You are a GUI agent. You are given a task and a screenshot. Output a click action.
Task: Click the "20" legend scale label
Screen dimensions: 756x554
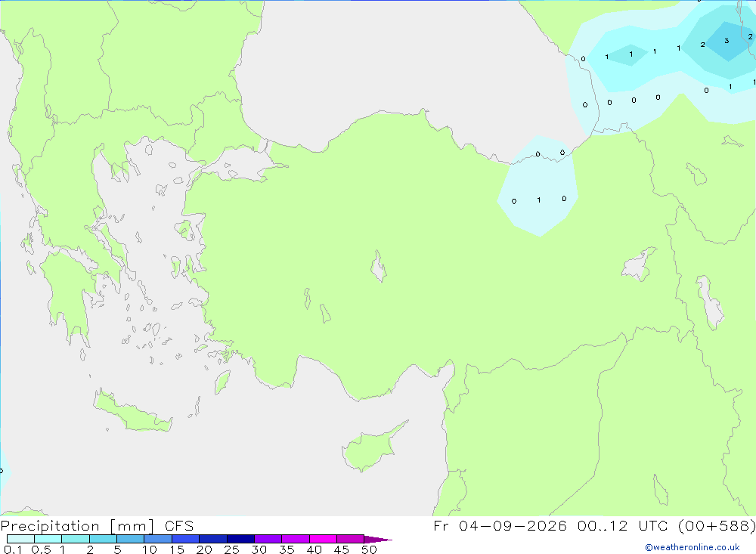[x=204, y=549]
